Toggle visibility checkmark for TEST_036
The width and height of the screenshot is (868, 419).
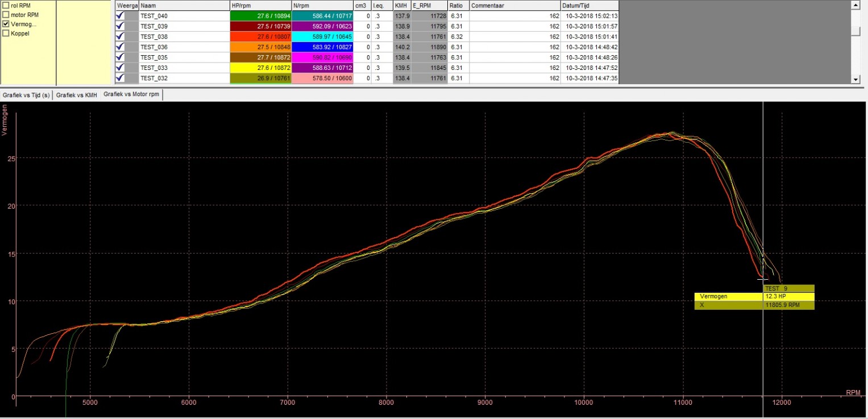tap(120, 47)
